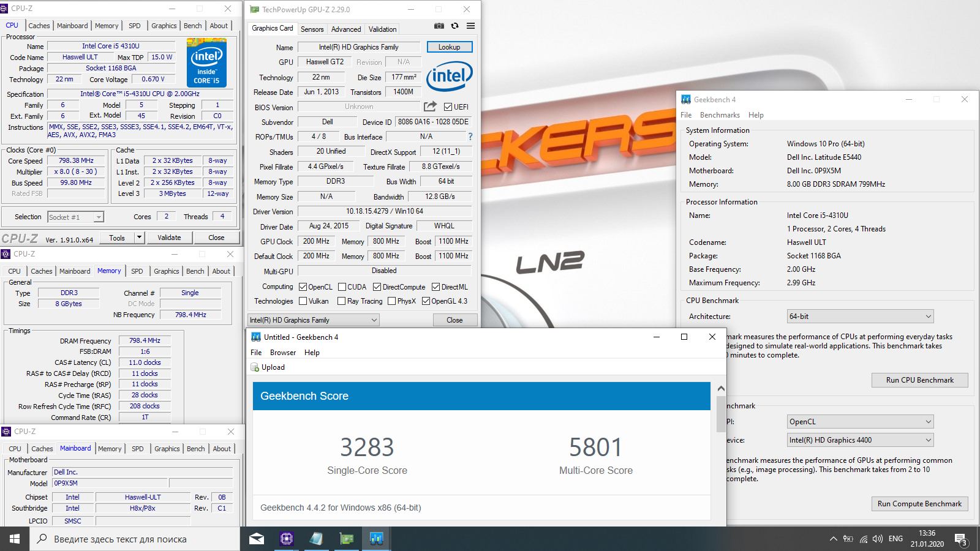
Task: Click Run CPU Benchmark button
Action: coord(919,380)
